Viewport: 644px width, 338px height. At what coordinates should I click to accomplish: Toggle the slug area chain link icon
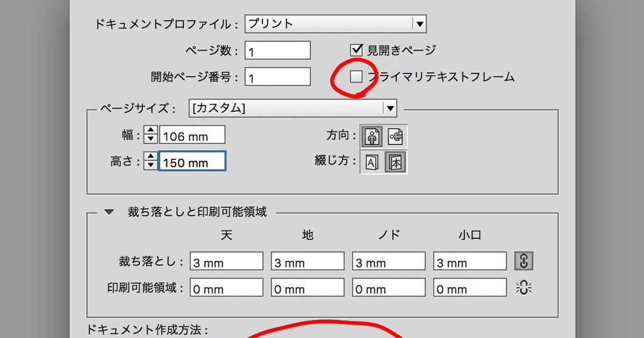click(x=524, y=288)
